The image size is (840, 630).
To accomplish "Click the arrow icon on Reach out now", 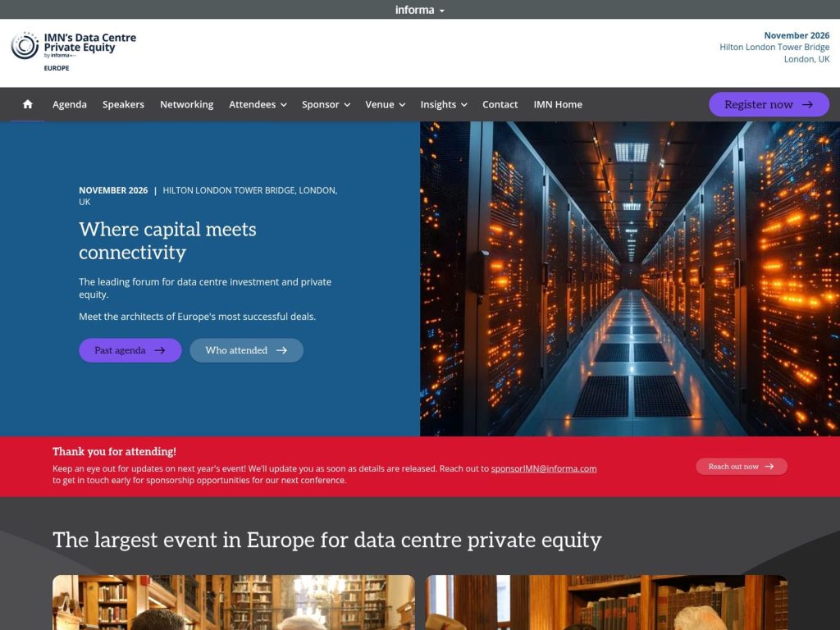I will (x=769, y=466).
